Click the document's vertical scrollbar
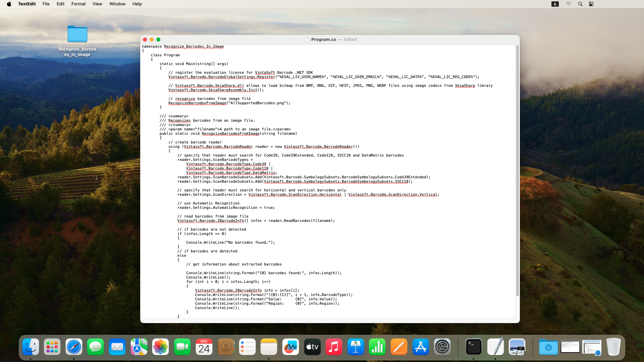The image size is (644, 362). 517,170
